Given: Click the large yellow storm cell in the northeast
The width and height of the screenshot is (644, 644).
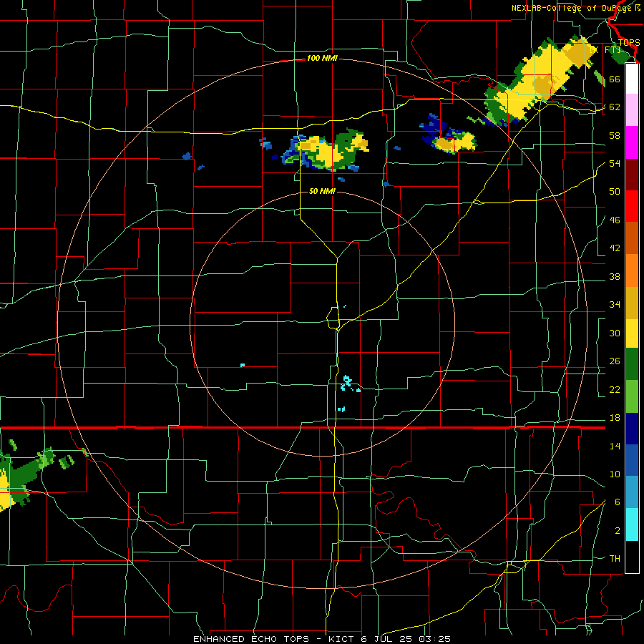Looking at the screenshot, I should point(539,80).
